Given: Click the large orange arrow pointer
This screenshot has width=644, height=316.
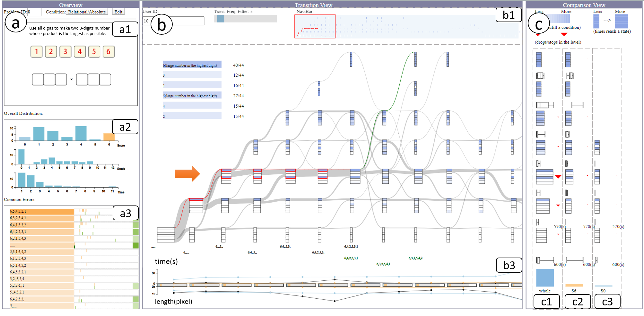Looking at the screenshot, I should (187, 174).
